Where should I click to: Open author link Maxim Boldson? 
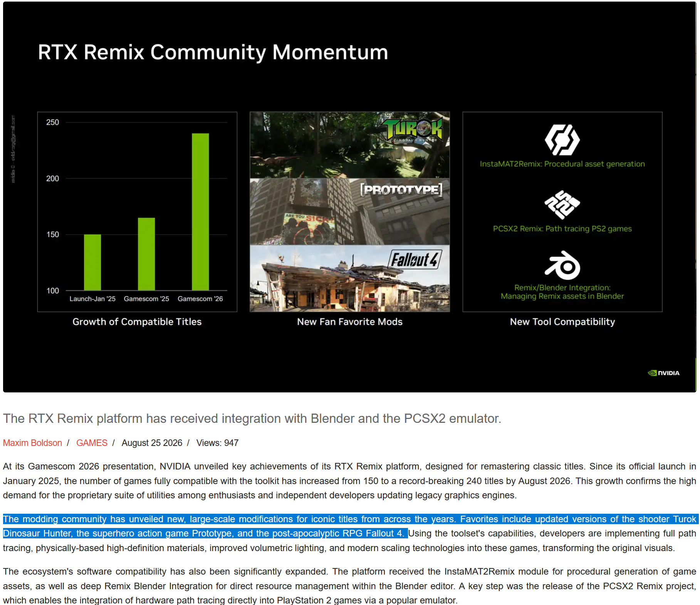click(x=32, y=443)
